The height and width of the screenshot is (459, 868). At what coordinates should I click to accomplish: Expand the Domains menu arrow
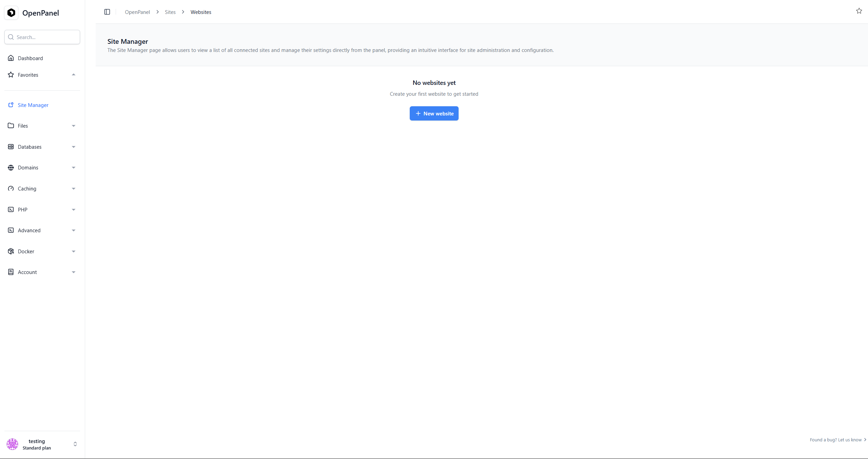click(x=74, y=168)
